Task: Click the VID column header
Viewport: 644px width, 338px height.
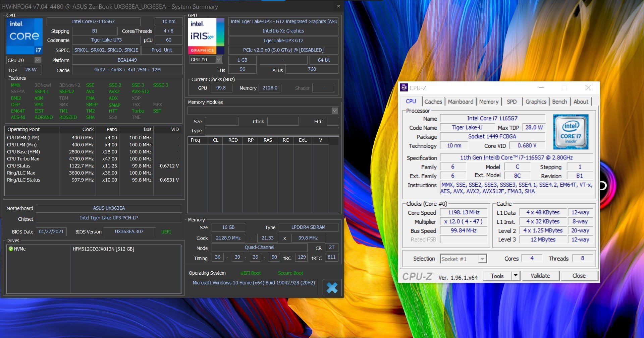Action: click(x=168, y=129)
